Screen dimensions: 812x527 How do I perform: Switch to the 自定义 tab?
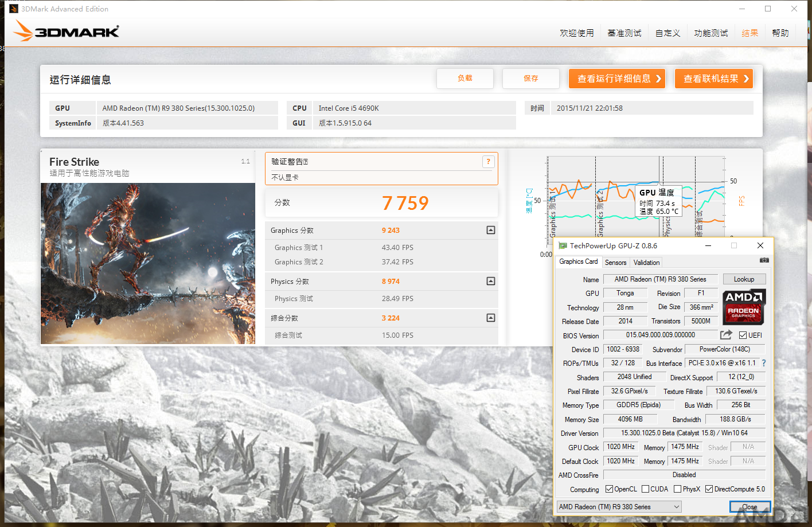coord(668,33)
